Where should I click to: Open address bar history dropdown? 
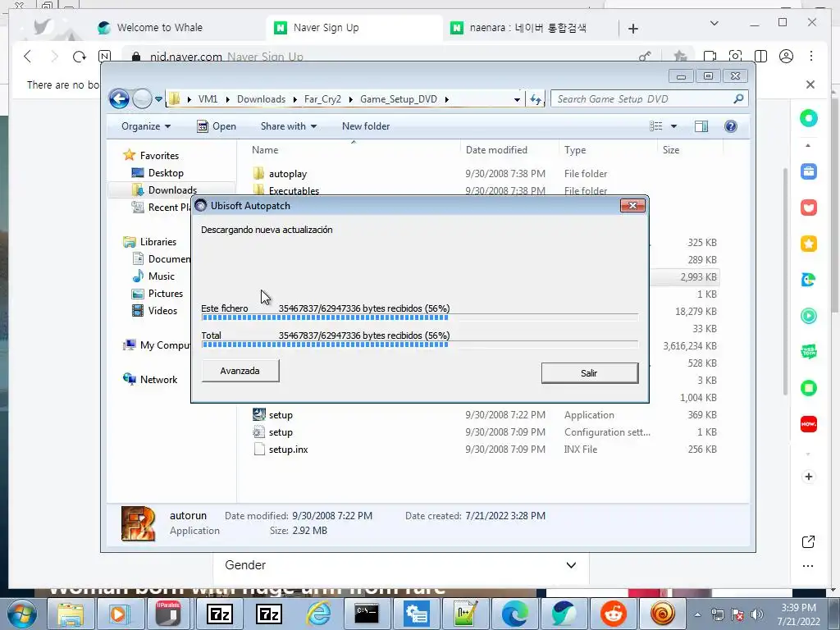[517, 99]
